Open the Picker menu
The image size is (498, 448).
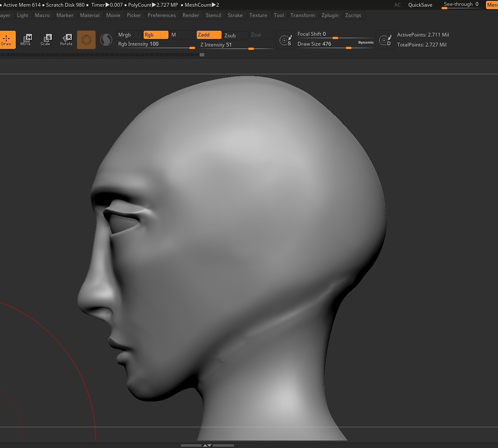pos(134,15)
